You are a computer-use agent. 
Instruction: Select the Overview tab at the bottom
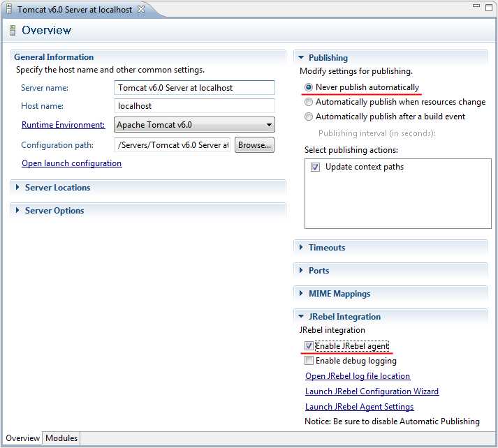point(22,438)
